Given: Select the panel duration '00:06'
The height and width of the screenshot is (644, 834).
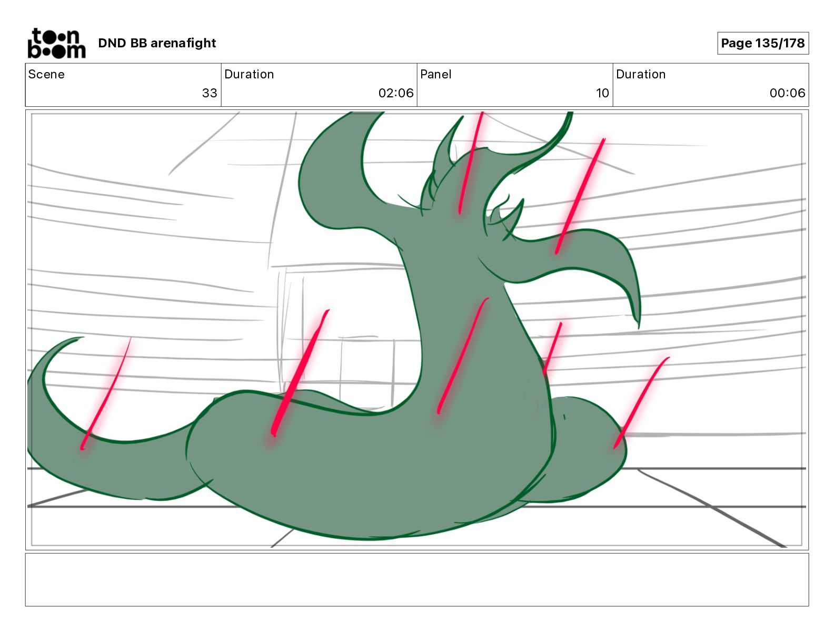Looking at the screenshot, I should [787, 93].
